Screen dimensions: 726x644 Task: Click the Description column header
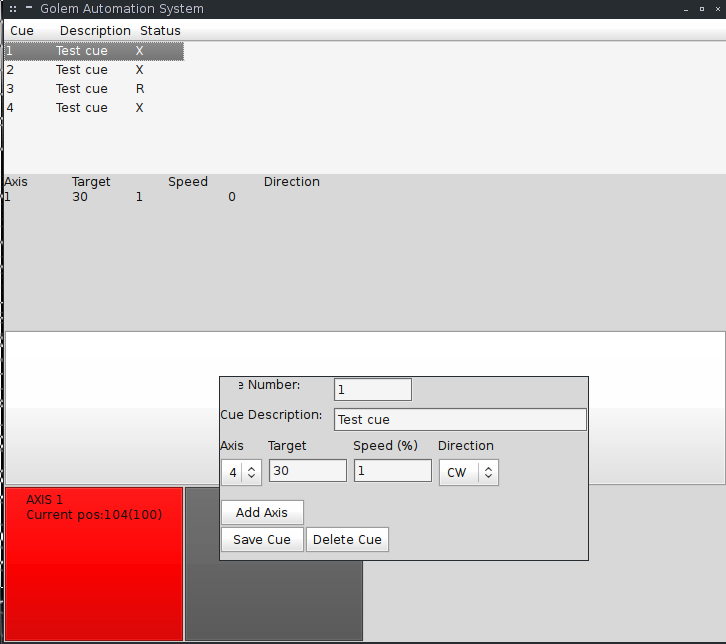pyautogui.click(x=95, y=31)
